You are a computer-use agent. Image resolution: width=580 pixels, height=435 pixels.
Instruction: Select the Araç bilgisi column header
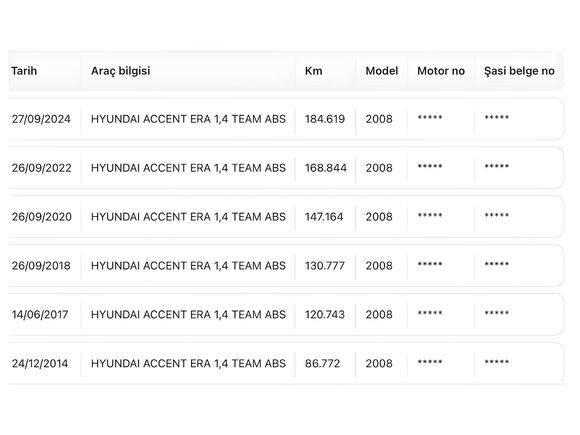click(x=121, y=71)
